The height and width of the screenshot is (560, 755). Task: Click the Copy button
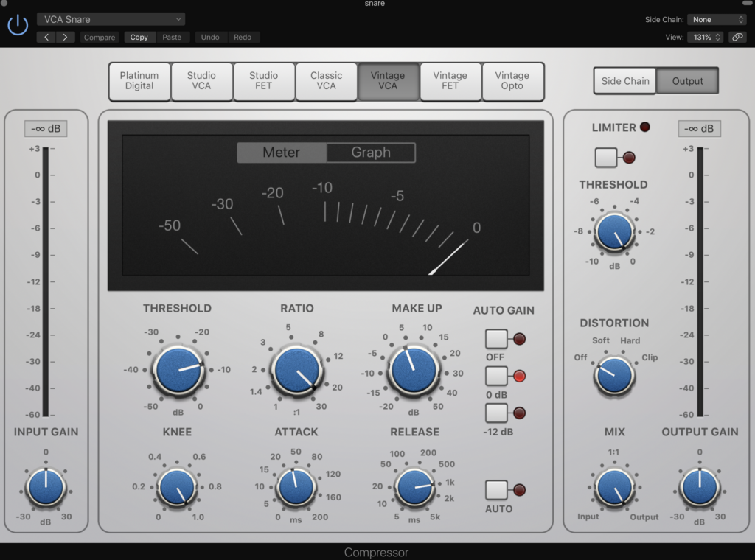[x=139, y=37]
